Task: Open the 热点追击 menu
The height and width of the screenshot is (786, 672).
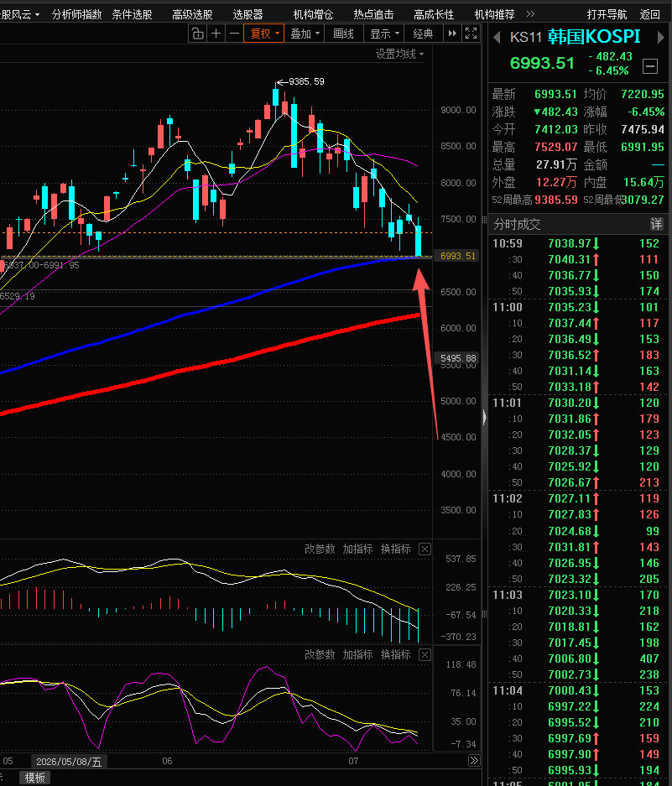Action: (x=373, y=14)
